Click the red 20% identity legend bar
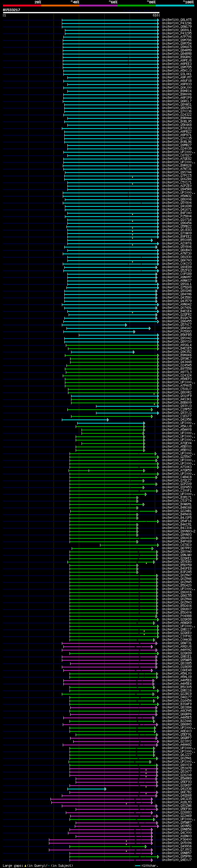The height and width of the screenshot is (868, 197). coord(22,6)
